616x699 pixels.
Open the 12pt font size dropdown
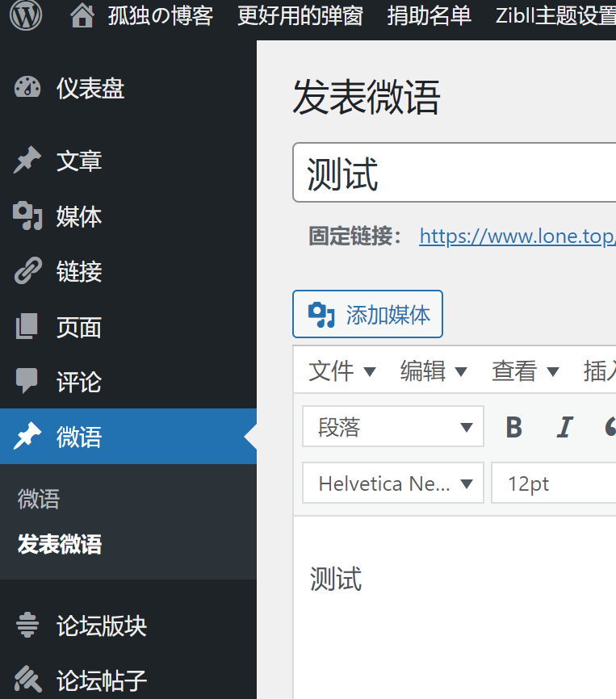click(554, 483)
